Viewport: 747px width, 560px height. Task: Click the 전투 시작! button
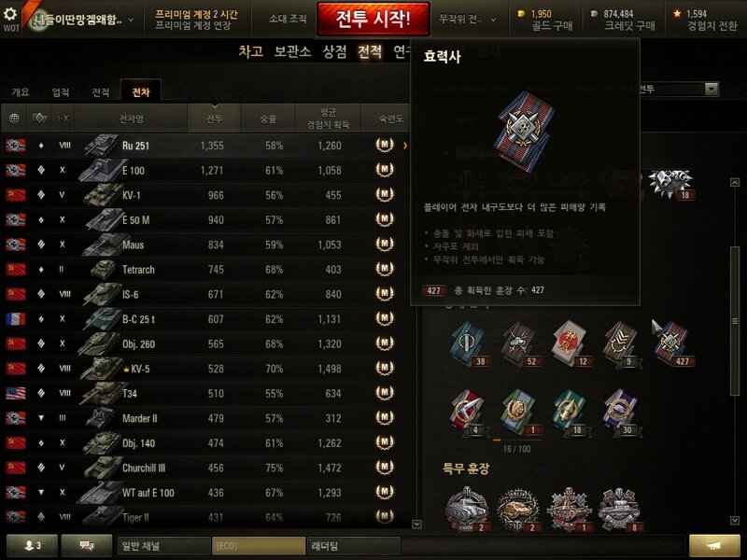373,19
